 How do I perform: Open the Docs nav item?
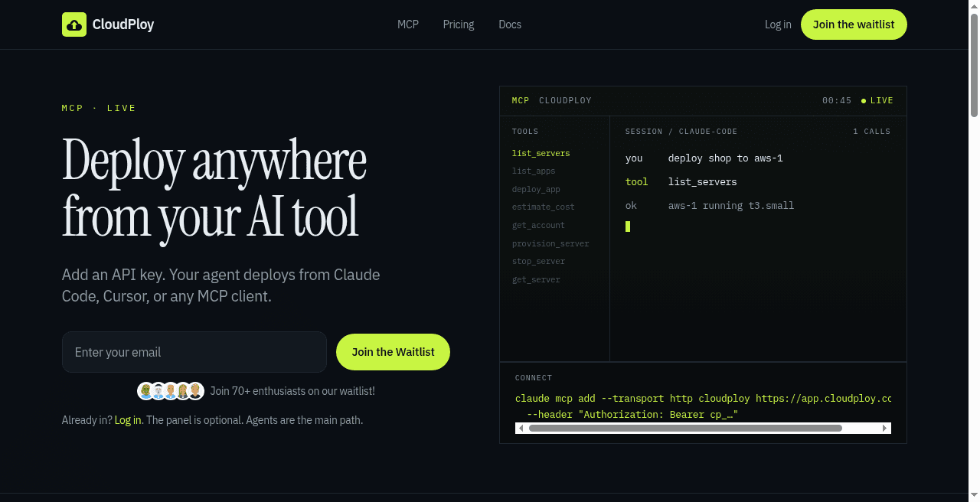pos(510,24)
